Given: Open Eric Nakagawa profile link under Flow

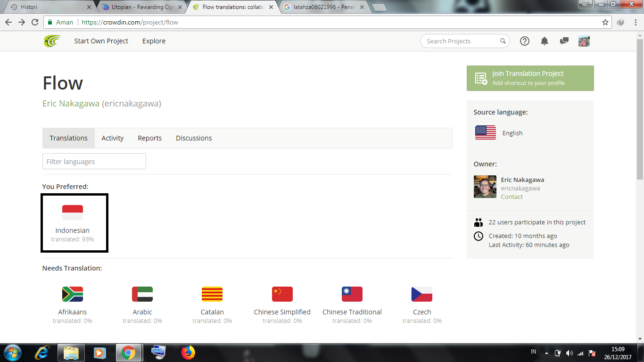Looking at the screenshot, I should (x=71, y=104).
